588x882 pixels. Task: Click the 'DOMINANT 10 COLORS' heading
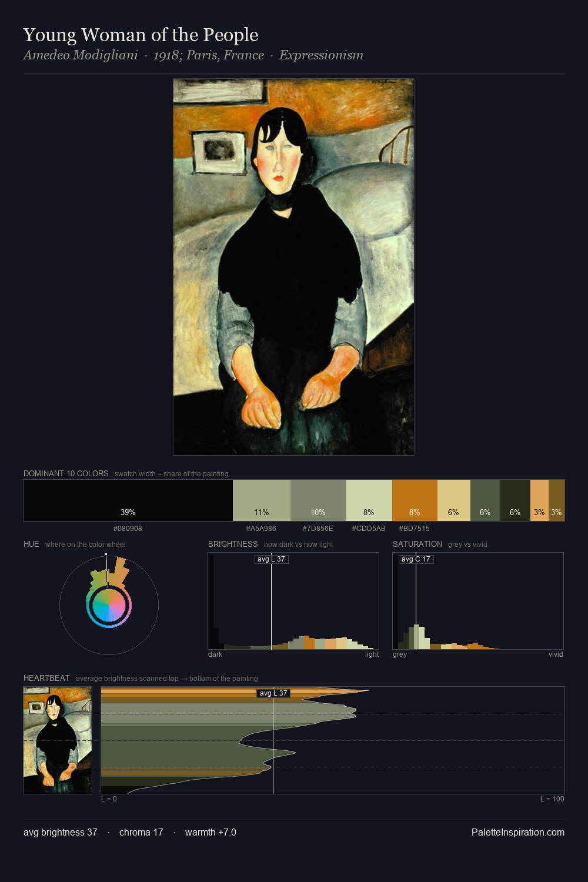pyautogui.click(x=66, y=473)
